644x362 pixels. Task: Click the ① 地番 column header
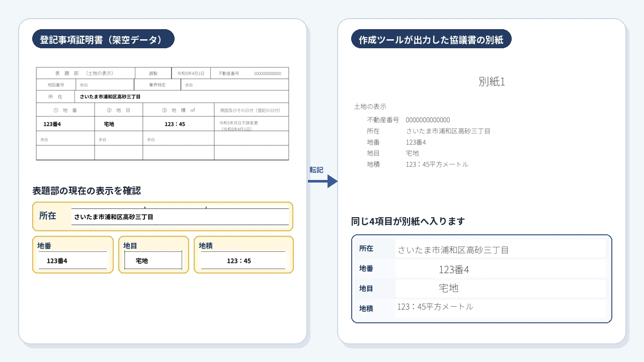click(x=65, y=110)
